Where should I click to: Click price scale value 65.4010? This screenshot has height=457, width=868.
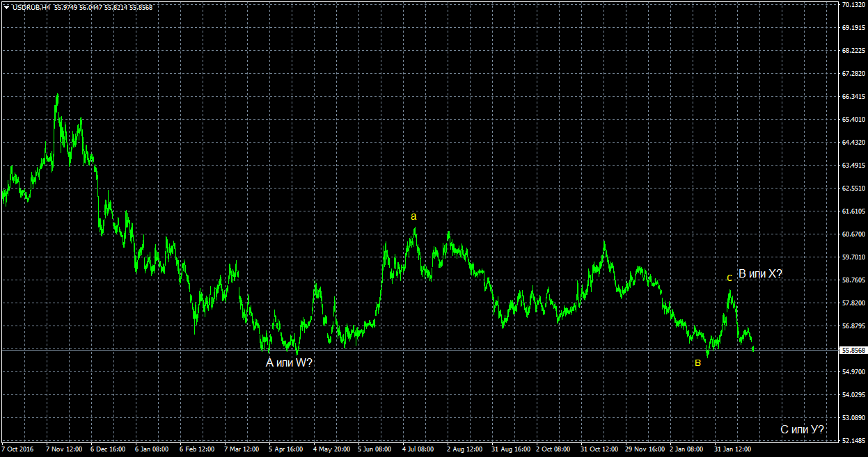pos(852,120)
